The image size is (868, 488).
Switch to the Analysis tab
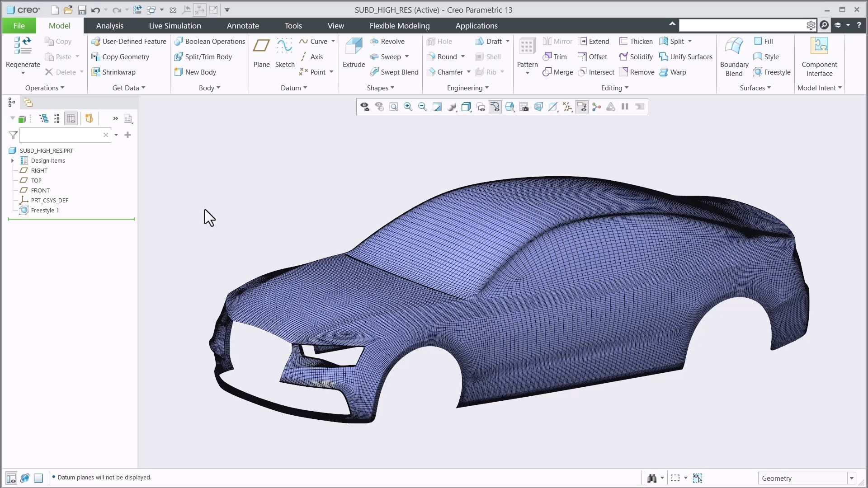109,26
